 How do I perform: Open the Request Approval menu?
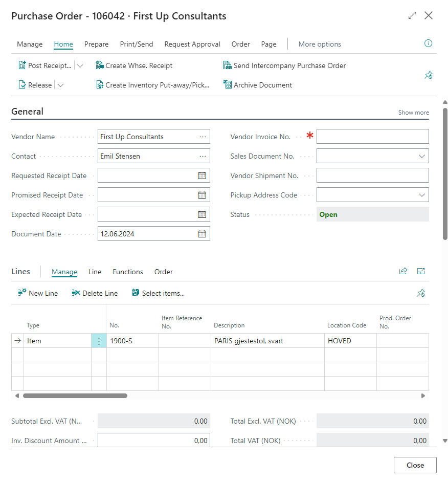click(192, 44)
